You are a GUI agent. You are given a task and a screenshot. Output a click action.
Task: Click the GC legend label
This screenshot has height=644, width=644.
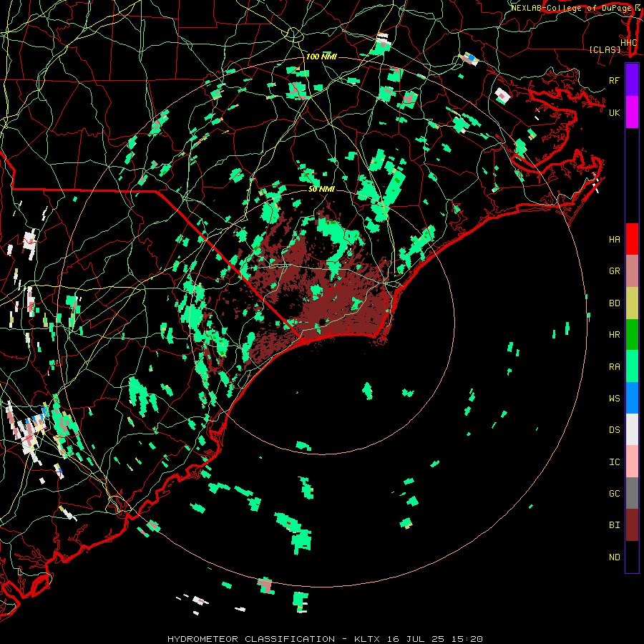[x=615, y=494]
